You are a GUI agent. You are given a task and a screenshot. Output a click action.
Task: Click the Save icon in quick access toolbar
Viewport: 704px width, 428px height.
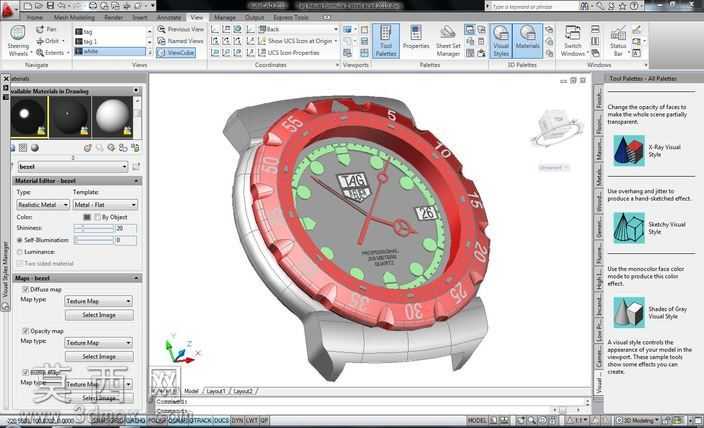click(x=50, y=5)
